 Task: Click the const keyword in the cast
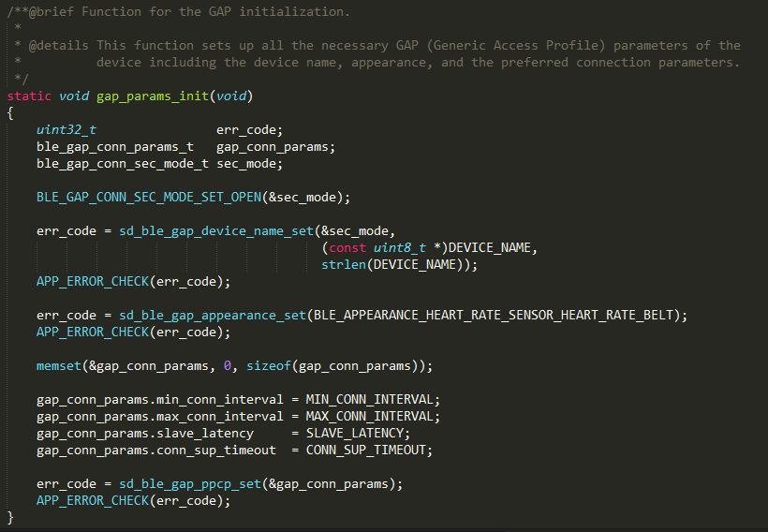click(347, 248)
